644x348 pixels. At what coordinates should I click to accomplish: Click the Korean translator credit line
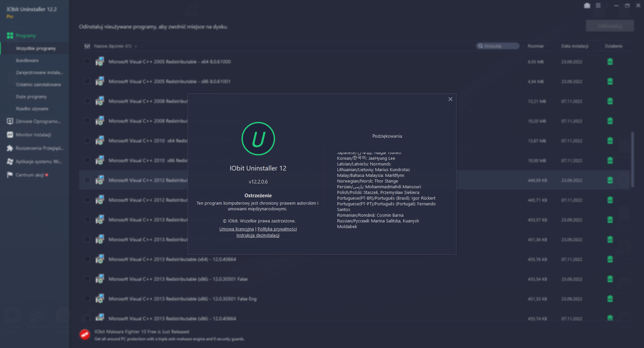[x=366, y=158]
